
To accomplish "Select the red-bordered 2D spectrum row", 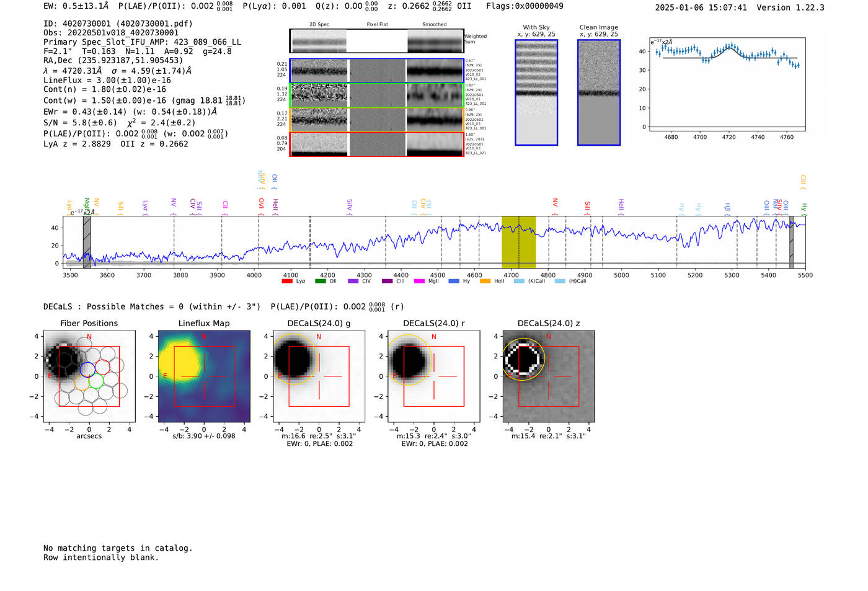I will (376, 144).
